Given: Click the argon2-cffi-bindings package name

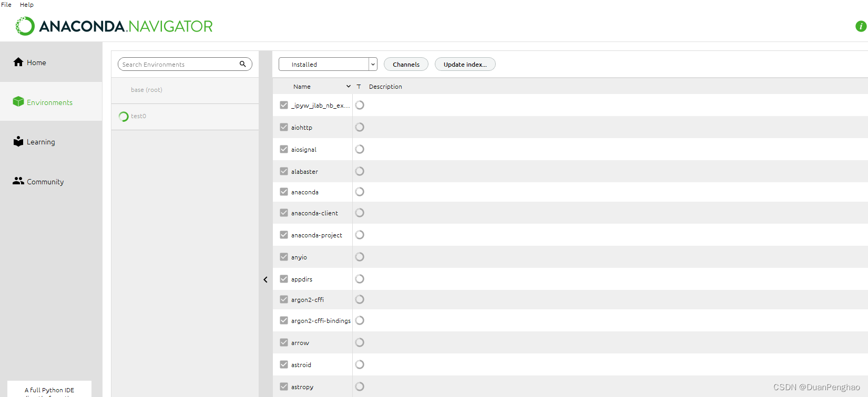Looking at the screenshot, I should pyautogui.click(x=321, y=321).
